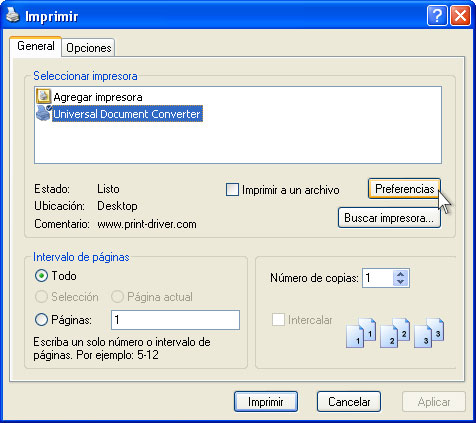The width and height of the screenshot is (476, 423).
Task: Close the Imprimir dialog with X
Action: [x=460, y=15]
